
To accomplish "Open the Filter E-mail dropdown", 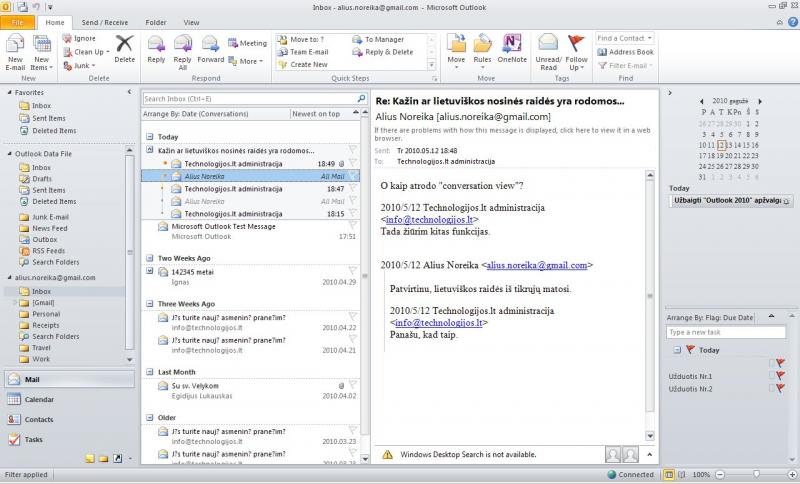I will pos(626,66).
